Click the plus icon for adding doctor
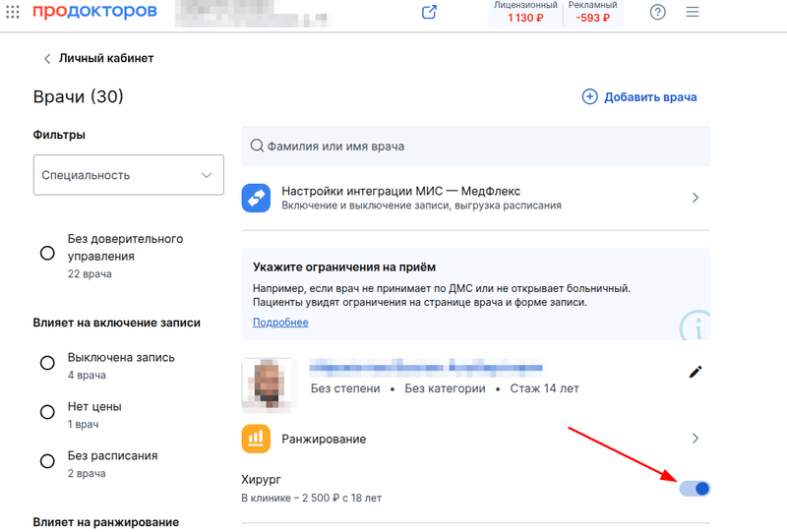Screen dimensions: 787x532 pos(589,96)
